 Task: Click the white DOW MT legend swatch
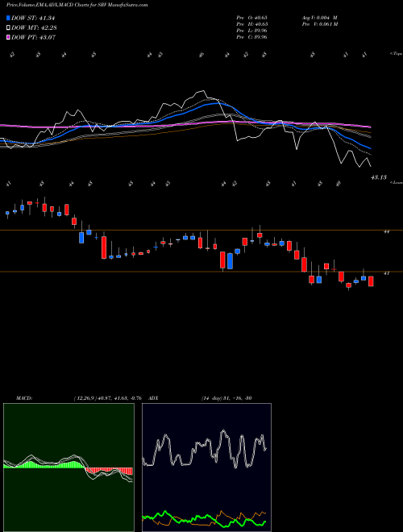pyautogui.click(x=8, y=28)
